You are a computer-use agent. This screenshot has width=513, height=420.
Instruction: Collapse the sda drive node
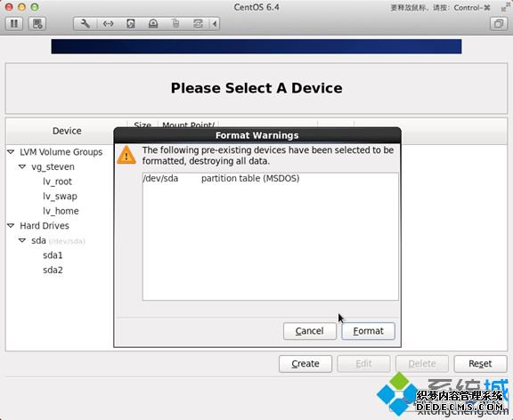coord(22,240)
